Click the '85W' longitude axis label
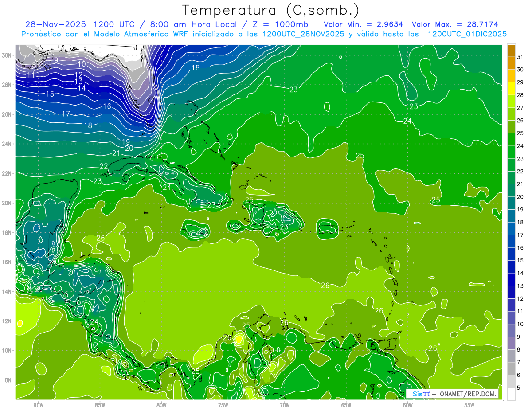This screenshot has height=411, width=532. click(x=100, y=405)
